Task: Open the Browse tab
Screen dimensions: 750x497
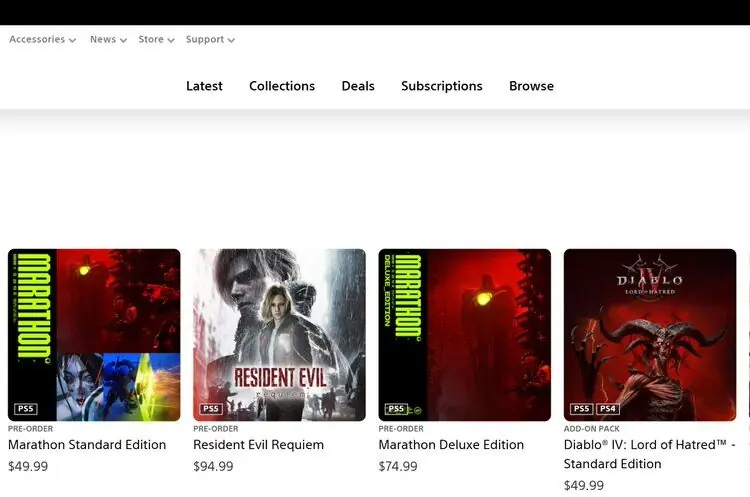Action: click(x=531, y=86)
